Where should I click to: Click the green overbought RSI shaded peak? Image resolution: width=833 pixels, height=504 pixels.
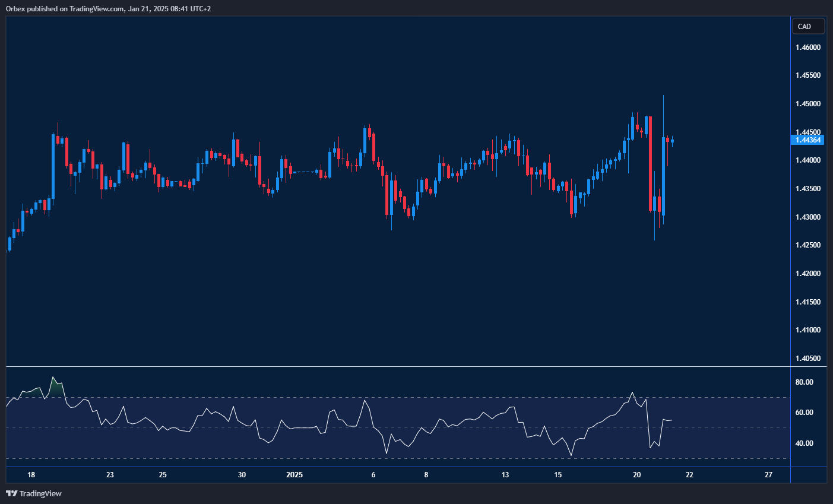pos(56,389)
